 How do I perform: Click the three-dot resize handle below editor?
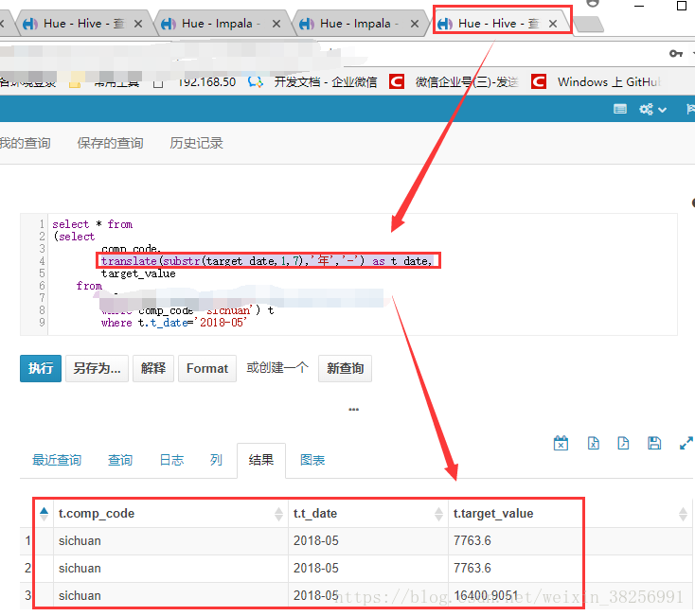[x=354, y=409]
